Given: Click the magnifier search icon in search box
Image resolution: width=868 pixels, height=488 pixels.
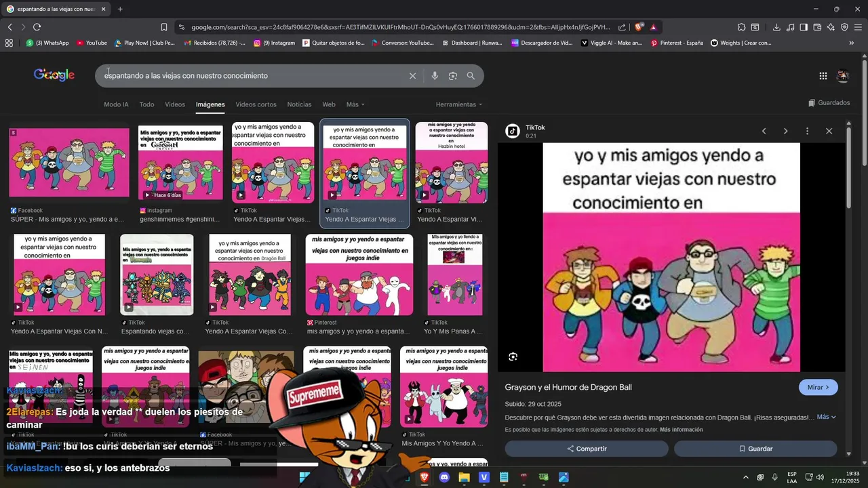Looking at the screenshot, I should 471,76.
